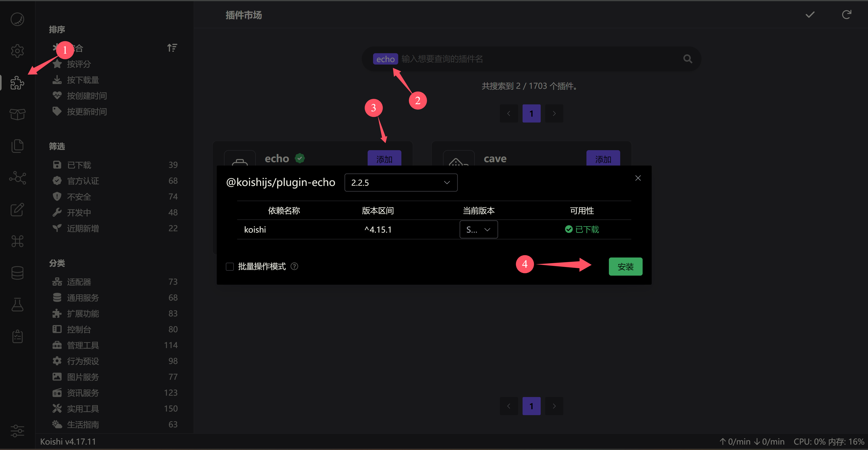Open the sandbox flask icon
This screenshot has width=868, height=450.
(17, 305)
